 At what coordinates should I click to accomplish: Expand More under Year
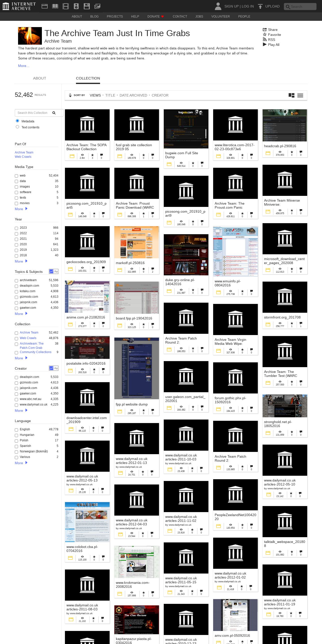[21, 261]
